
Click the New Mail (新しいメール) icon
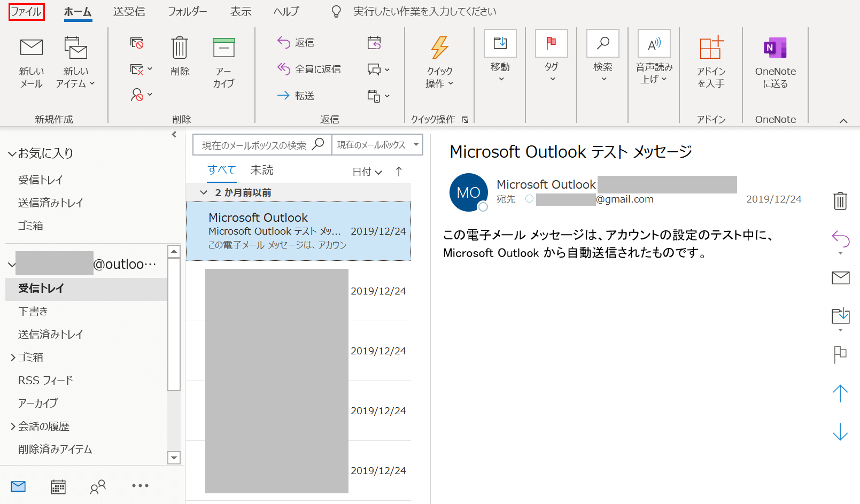(x=31, y=48)
